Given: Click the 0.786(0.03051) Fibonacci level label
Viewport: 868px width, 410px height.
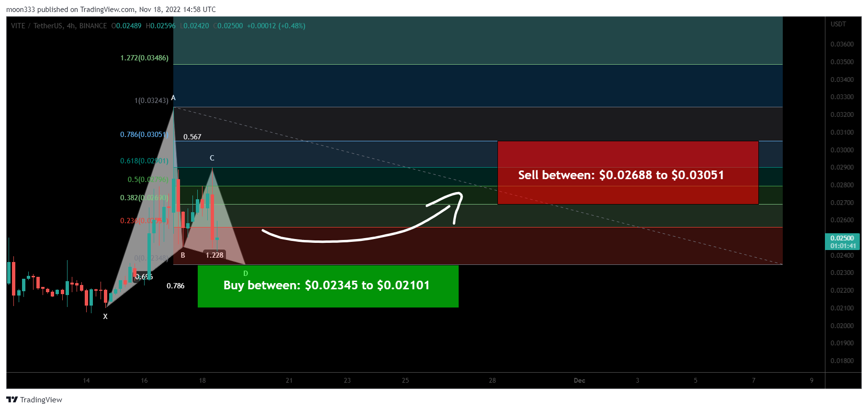Looking at the screenshot, I should coord(144,135).
